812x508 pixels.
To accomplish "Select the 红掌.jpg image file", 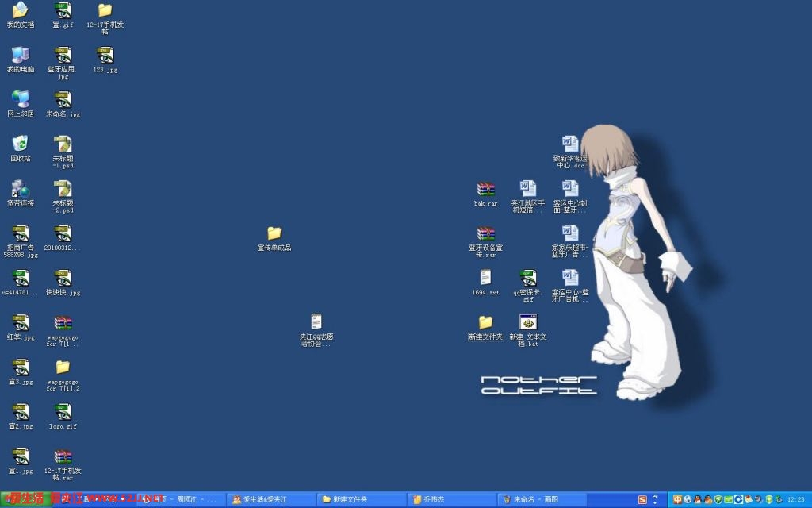I will coord(20,326).
